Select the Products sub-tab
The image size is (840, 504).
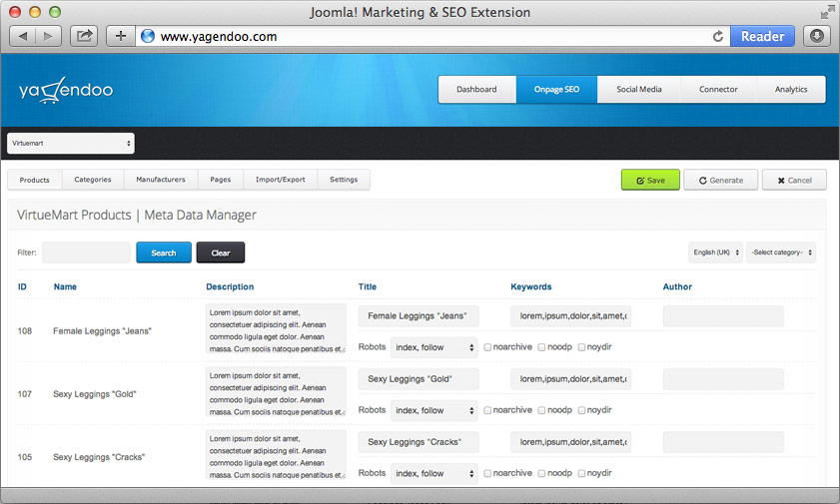coord(34,180)
